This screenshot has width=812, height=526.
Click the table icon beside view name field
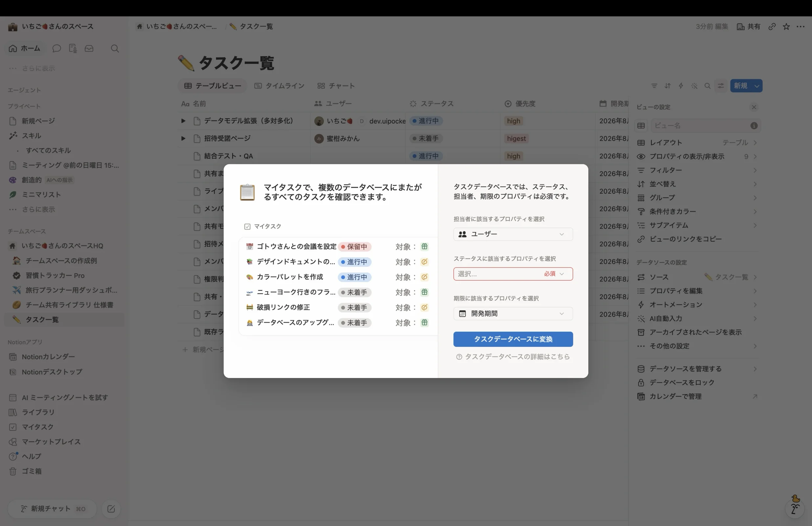point(641,126)
